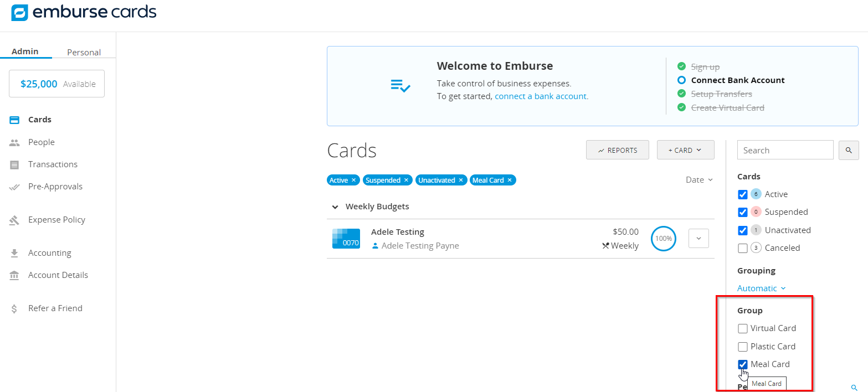
Task: Remove the Meal Card filter tag
Action: pos(510,180)
